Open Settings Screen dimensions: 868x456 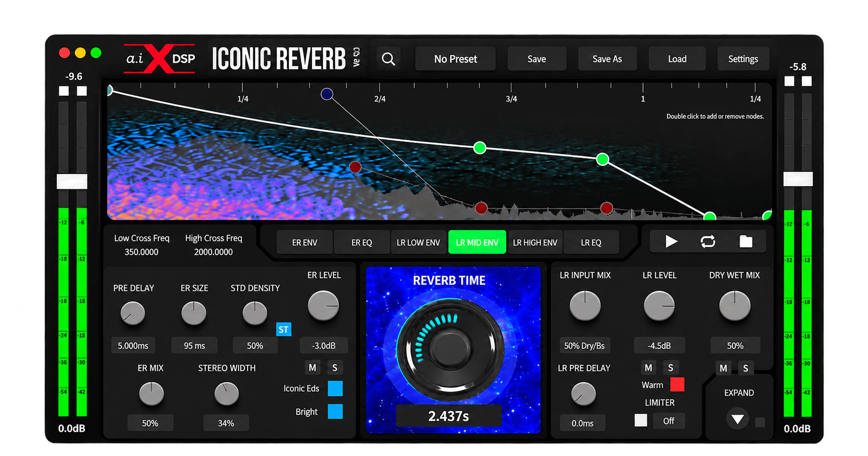tap(743, 59)
